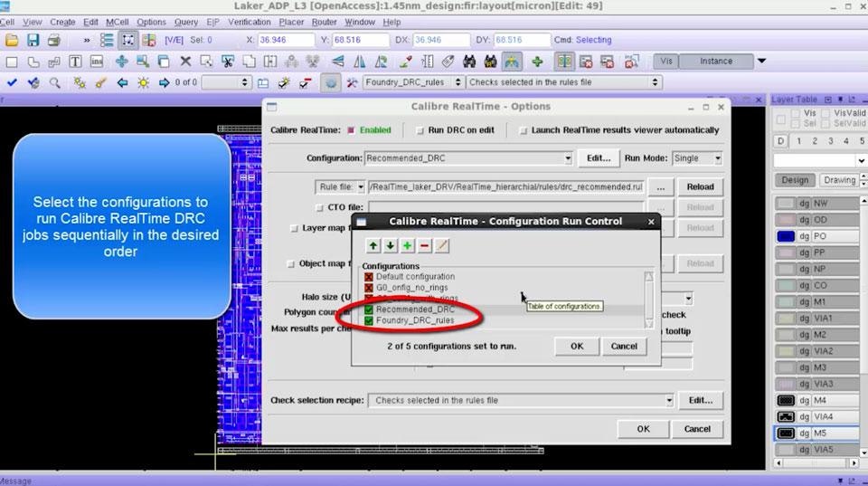868x486 pixels.
Task: Click the pencil edit configuration icon
Action: click(442, 245)
